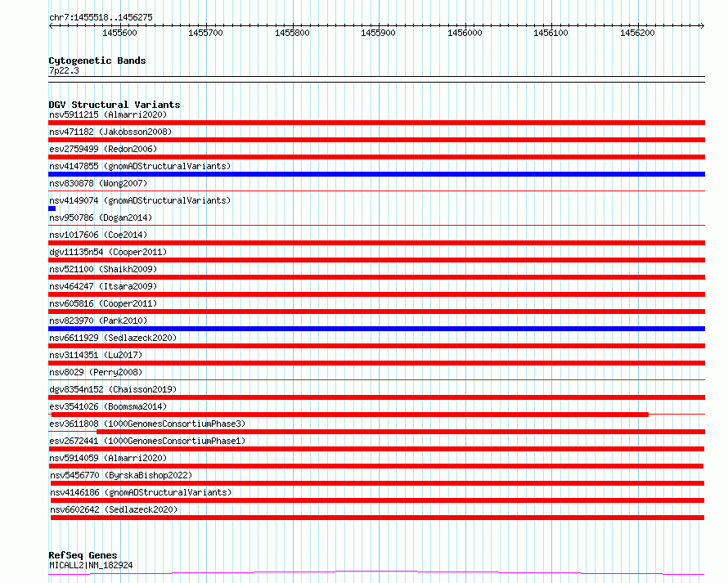Select nsv8029 (Perry2008) variant label
This screenshot has height=583, width=728.
click(96, 372)
